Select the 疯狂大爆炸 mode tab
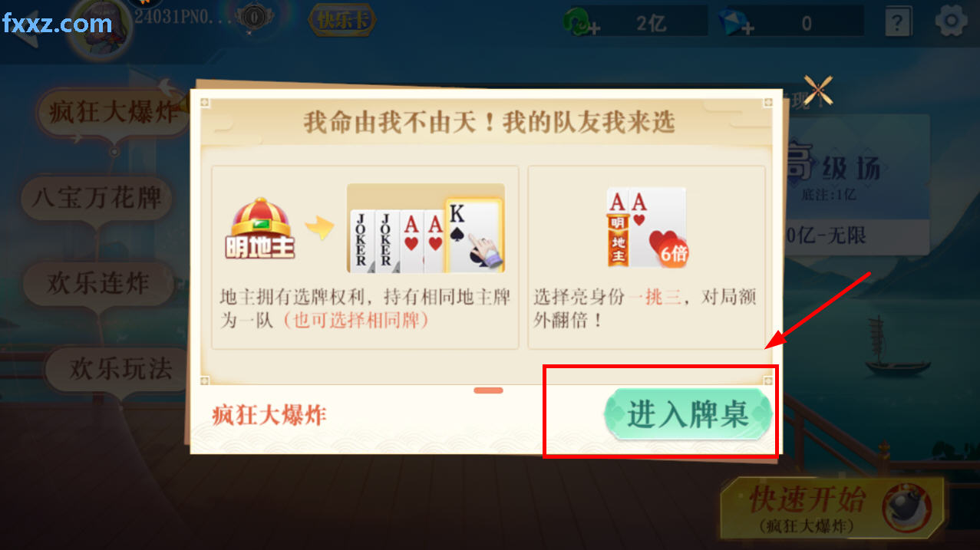980x550 pixels. [114, 114]
